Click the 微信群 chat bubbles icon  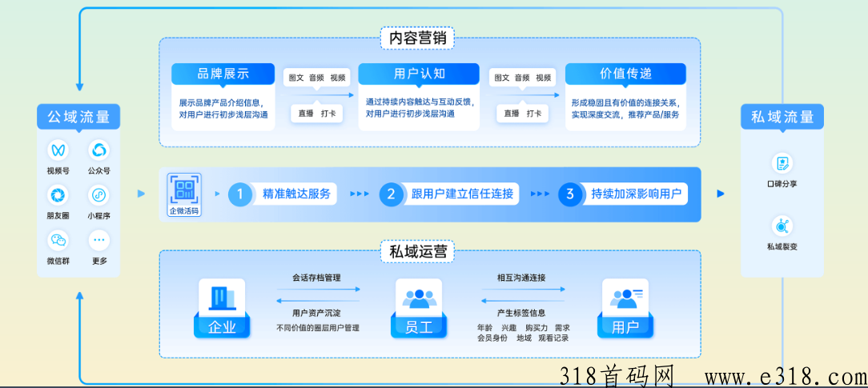(x=58, y=241)
